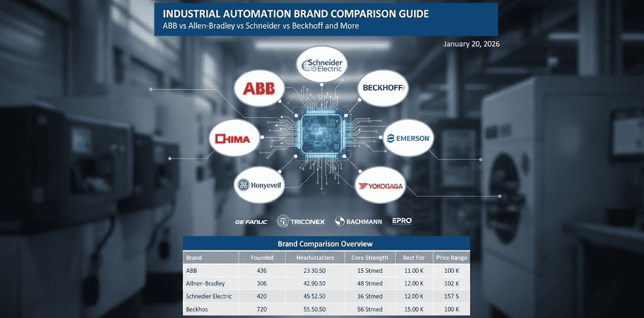Click the Yokogawa logo oval
The width and height of the screenshot is (644, 318).
pyautogui.click(x=381, y=186)
